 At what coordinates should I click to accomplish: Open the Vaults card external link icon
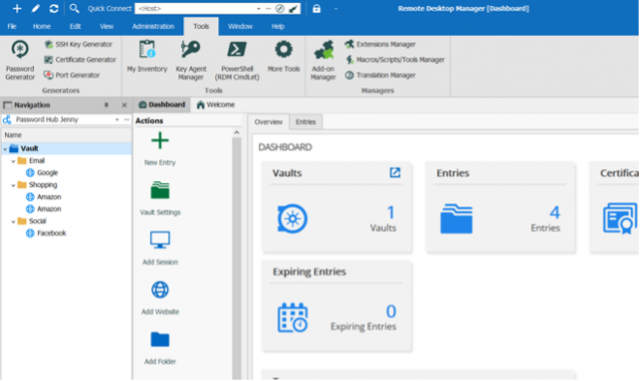coord(395,173)
